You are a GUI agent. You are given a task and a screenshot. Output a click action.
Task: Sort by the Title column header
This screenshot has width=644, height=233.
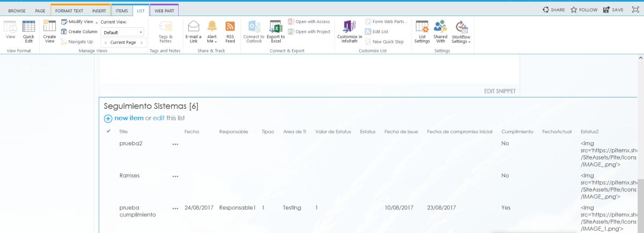pos(123,131)
